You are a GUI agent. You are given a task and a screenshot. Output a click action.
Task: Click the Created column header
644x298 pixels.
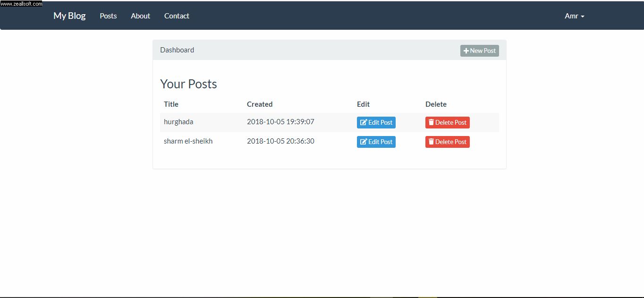260,104
